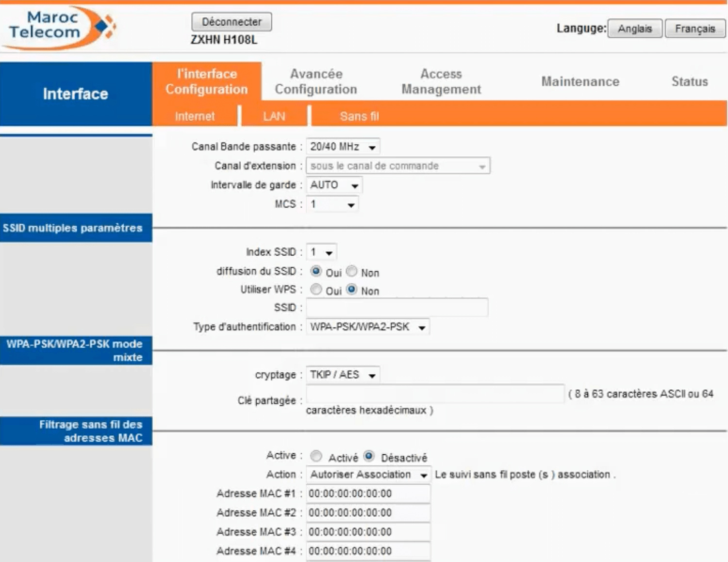Switch language to Anglais

tap(635, 29)
